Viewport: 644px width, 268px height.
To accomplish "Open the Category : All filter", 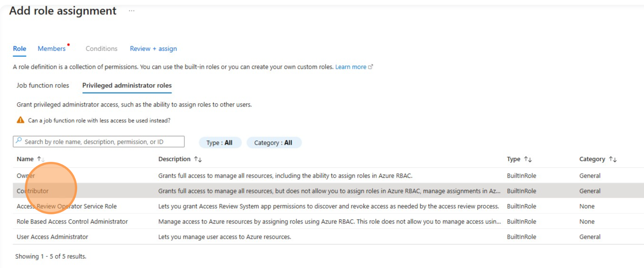I will click(x=273, y=143).
